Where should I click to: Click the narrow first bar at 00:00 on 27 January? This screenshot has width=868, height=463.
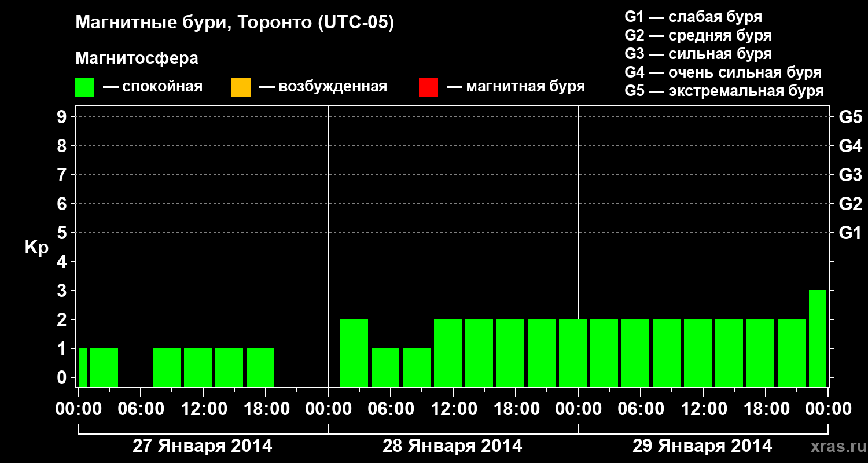[x=83, y=367]
